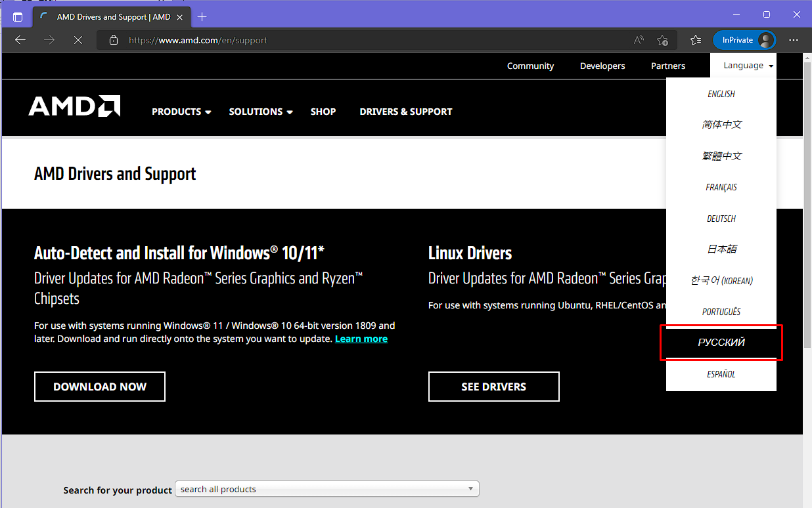Click the InPrivate profile button
Image resolution: width=812 pixels, height=508 pixels.
click(x=744, y=40)
